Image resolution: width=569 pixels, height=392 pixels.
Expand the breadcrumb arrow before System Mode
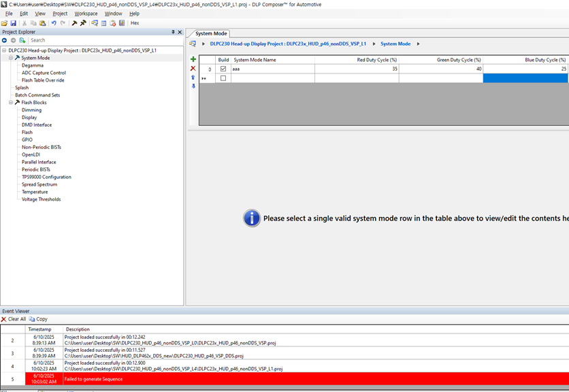coord(374,44)
